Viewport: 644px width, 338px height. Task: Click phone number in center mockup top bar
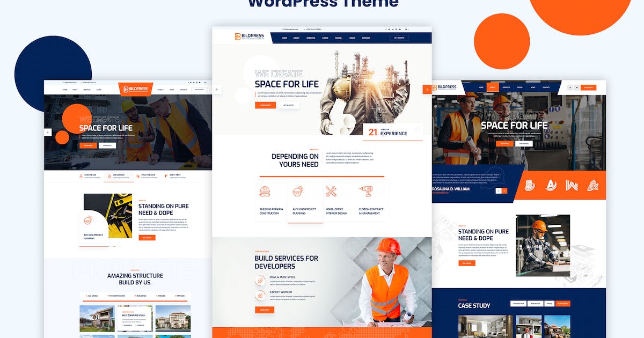click(313, 30)
